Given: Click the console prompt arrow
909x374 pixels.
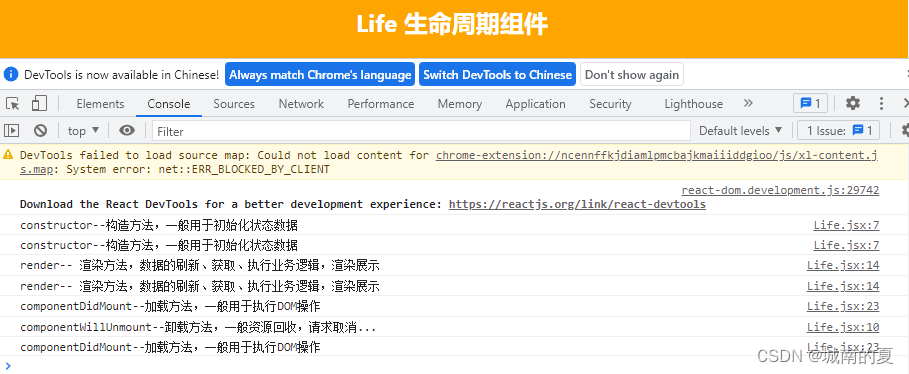Looking at the screenshot, I should [x=8, y=365].
